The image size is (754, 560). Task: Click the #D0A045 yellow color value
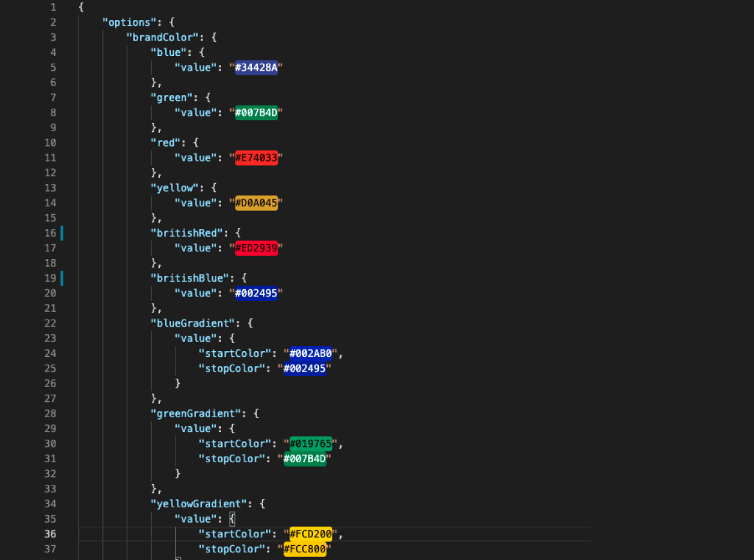[256, 203]
